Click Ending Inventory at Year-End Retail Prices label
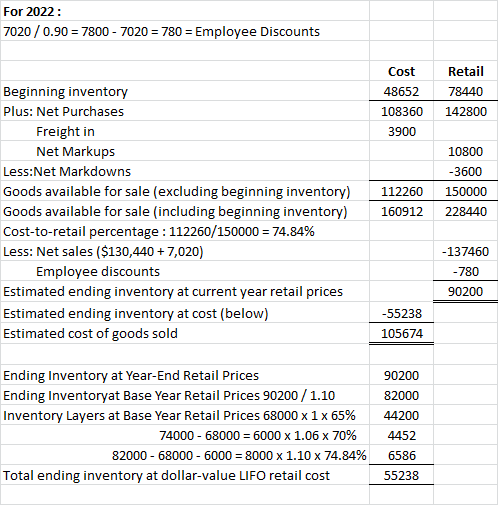The width and height of the screenshot is (498, 505). point(131,376)
